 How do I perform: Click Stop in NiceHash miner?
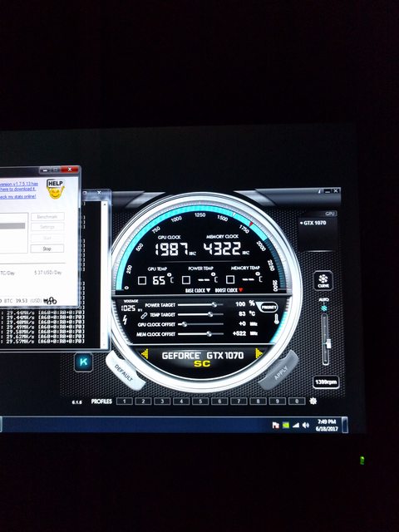point(47,249)
